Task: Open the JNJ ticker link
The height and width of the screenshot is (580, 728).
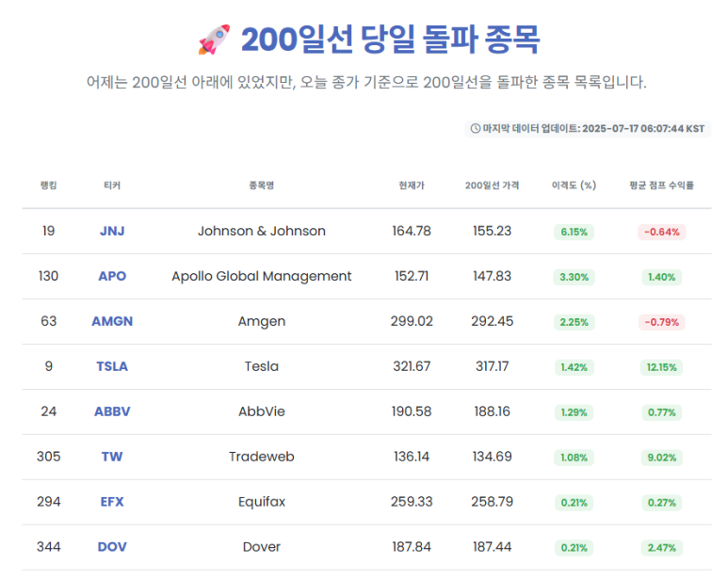Action: (112, 231)
